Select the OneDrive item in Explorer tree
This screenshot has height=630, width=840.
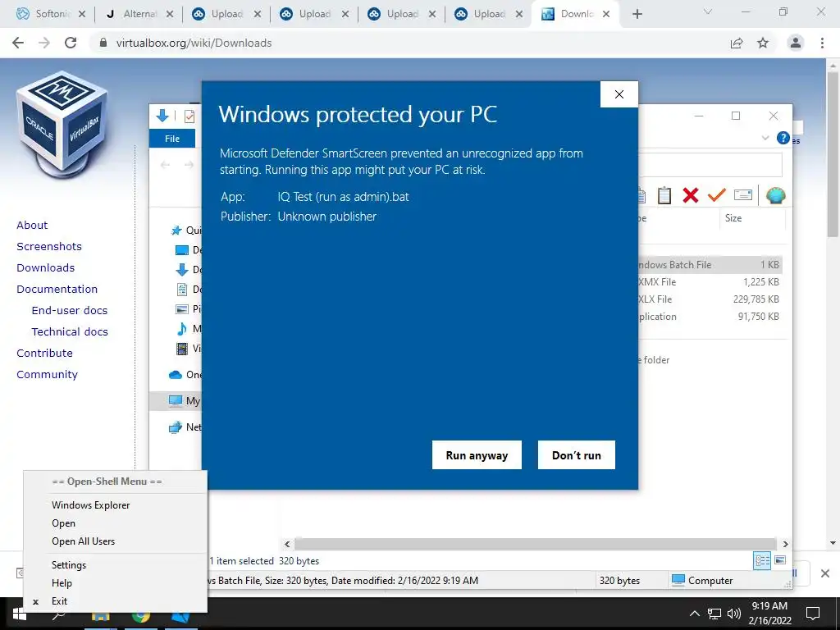[185, 374]
